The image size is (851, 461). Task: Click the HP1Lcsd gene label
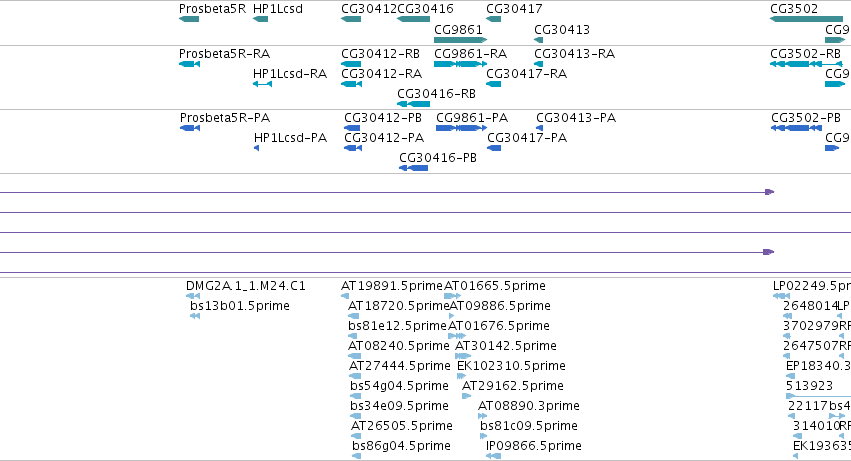pos(278,9)
